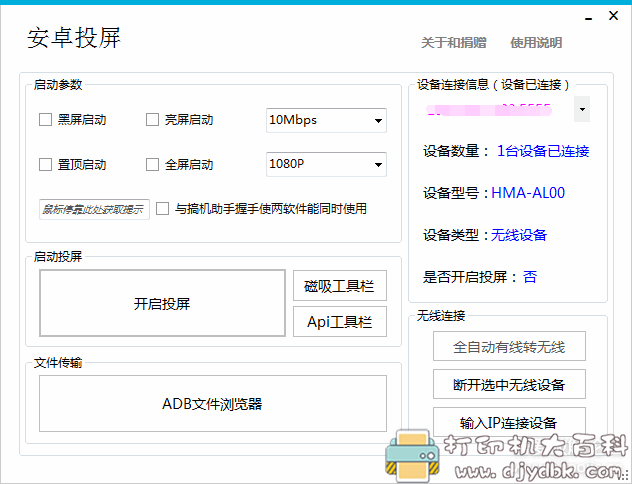Click the Api工具栏 button
The image size is (632, 484).
[339, 322]
